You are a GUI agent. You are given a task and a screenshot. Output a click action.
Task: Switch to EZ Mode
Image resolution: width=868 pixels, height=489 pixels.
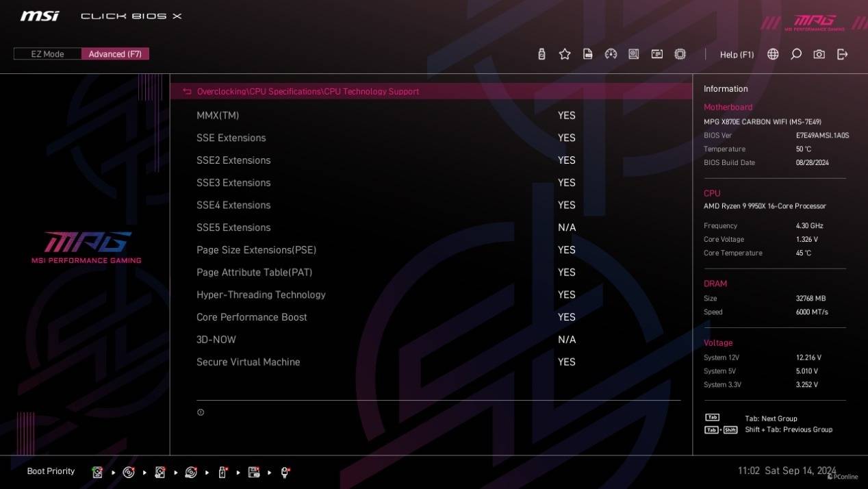click(x=47, y=54)
